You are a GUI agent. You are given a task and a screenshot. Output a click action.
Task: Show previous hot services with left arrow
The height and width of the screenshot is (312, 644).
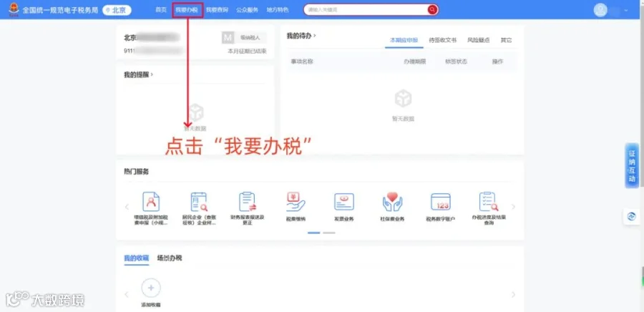[x=127, y=207]
